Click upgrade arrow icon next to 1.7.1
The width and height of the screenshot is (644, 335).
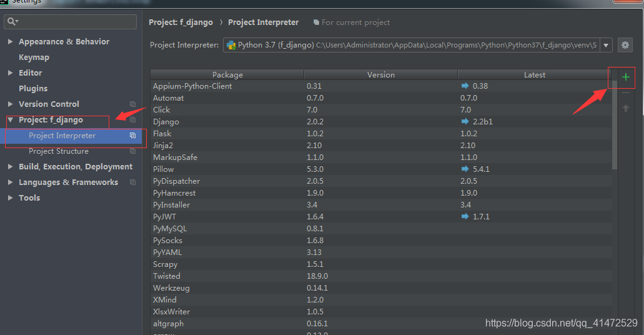pyautogui.click(x=465, y=216)
